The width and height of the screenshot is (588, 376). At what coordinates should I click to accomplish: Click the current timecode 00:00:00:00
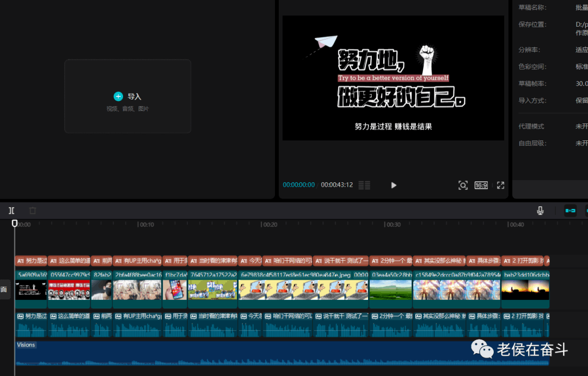pos(298,185)
